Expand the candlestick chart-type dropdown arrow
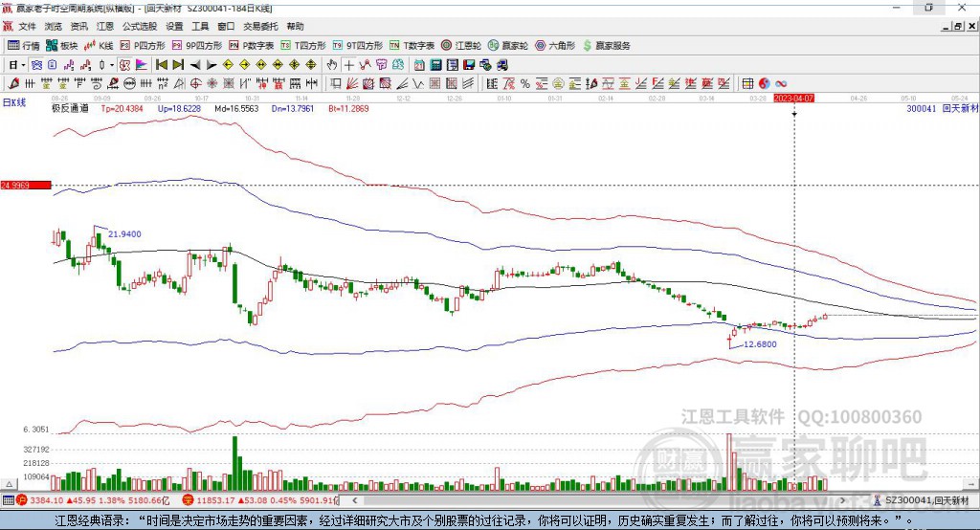980x530 pixels. (112, 65)
